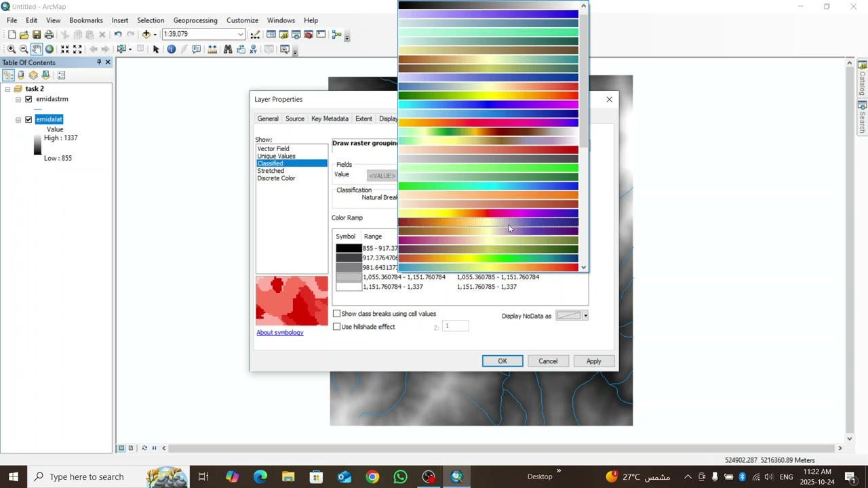Select Features tool on Tools toolbar

click(x=121, y=49)
